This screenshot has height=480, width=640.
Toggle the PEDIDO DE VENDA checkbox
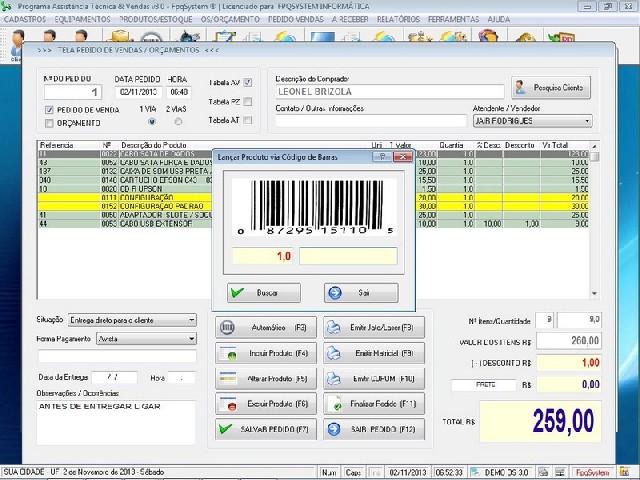click(50, 109)
